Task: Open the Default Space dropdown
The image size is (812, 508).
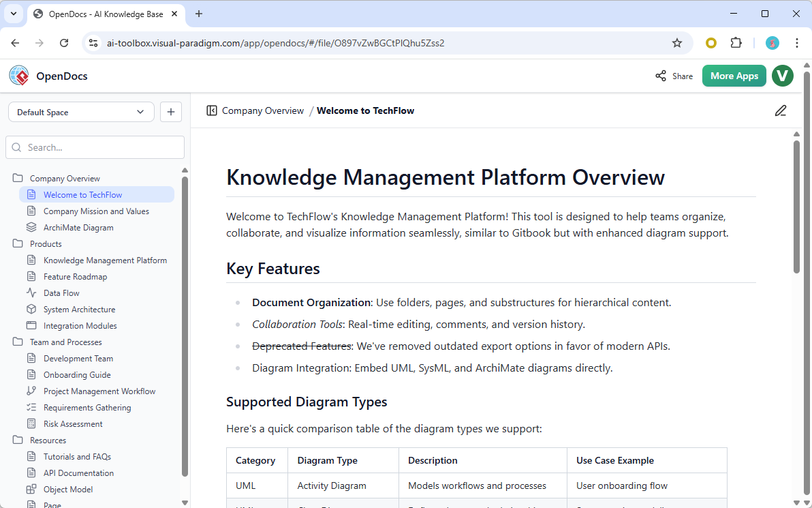Action: [81, 111]
